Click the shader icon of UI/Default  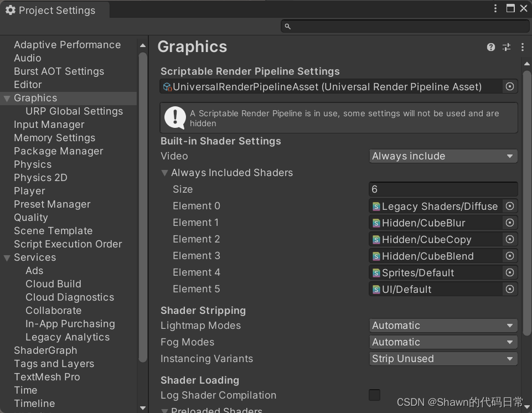click(x=376, y=290)
